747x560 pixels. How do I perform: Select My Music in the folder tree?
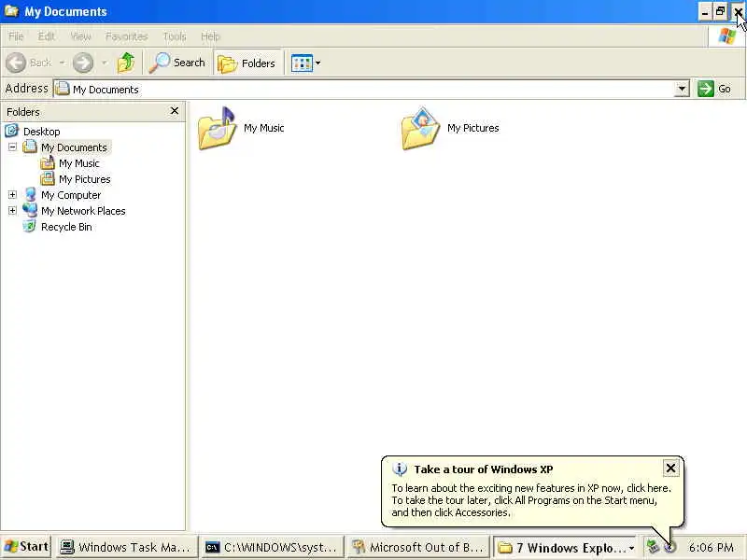(x=79, y=163)
